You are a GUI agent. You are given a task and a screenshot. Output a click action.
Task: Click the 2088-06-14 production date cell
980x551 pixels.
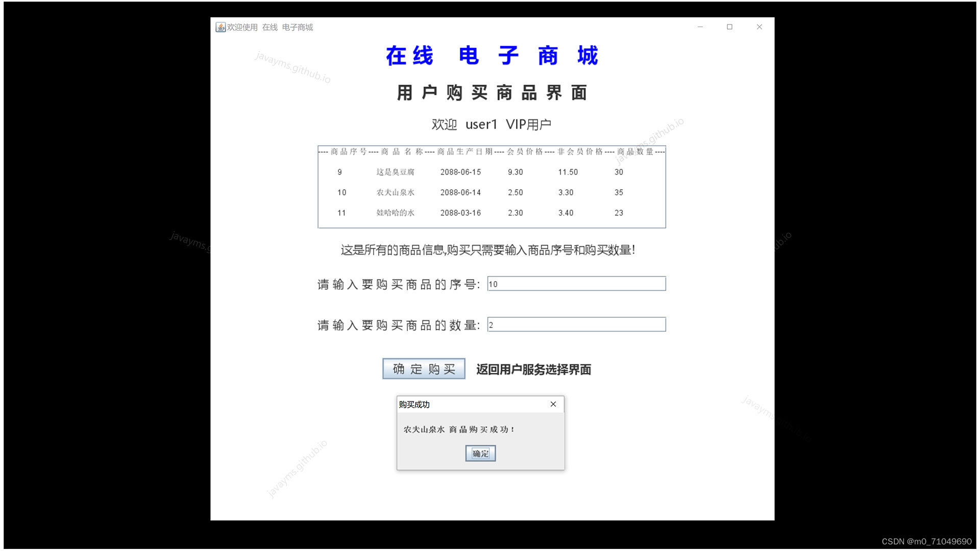click(460, 192)
